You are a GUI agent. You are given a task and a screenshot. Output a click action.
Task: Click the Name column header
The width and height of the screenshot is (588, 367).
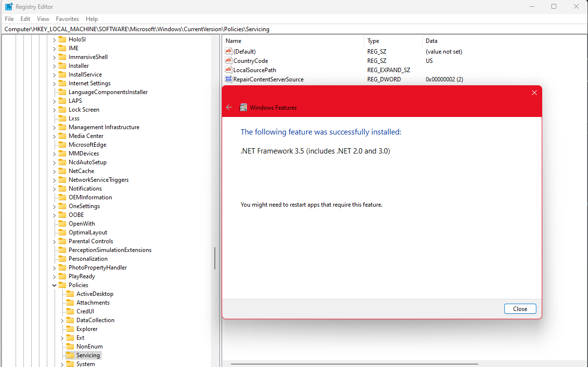[231, 41]
